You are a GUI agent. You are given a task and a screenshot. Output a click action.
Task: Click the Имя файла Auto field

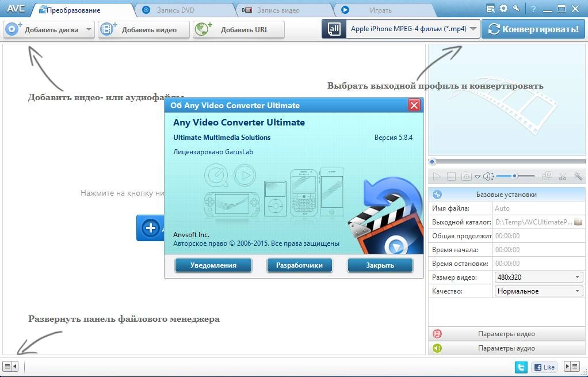point(538,208)
